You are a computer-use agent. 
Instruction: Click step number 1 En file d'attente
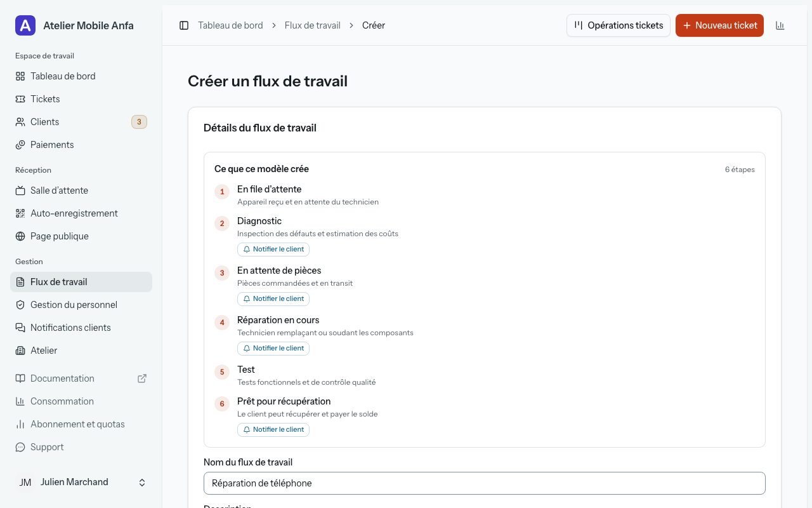222,192
